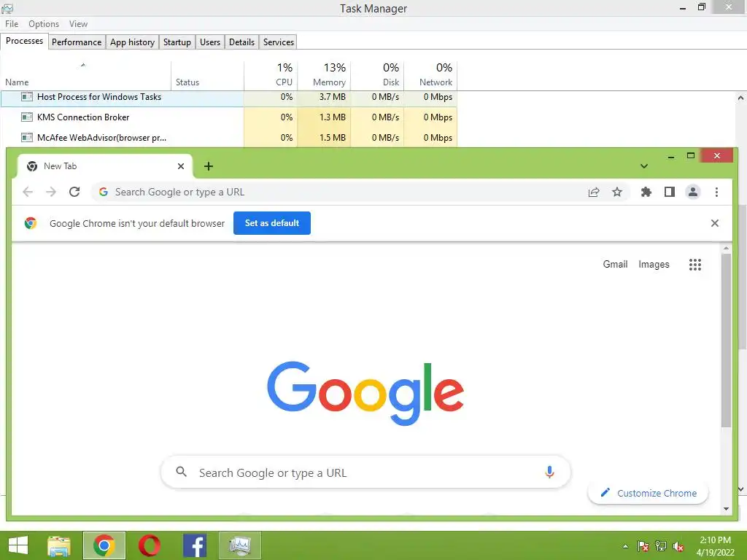
Task: Select Host Process for Windows Tasks row
Action: tap(228, 97)
